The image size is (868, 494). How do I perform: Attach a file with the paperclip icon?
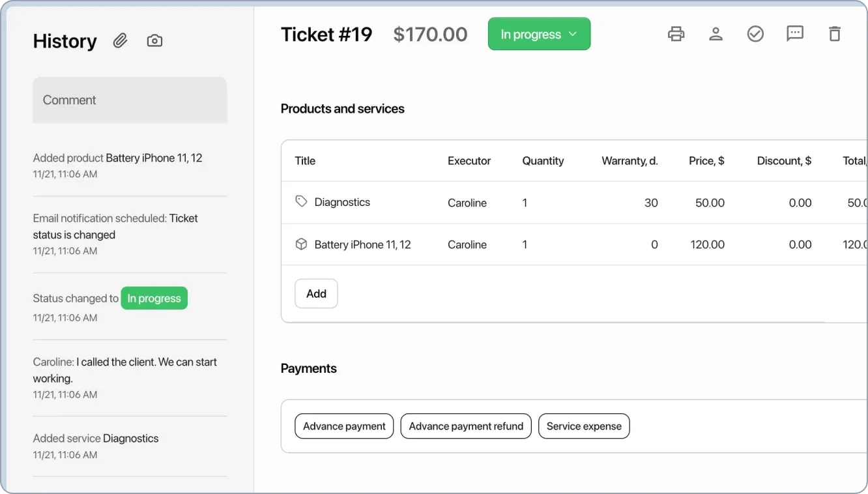pyautogui.click(x=120, y=40)
